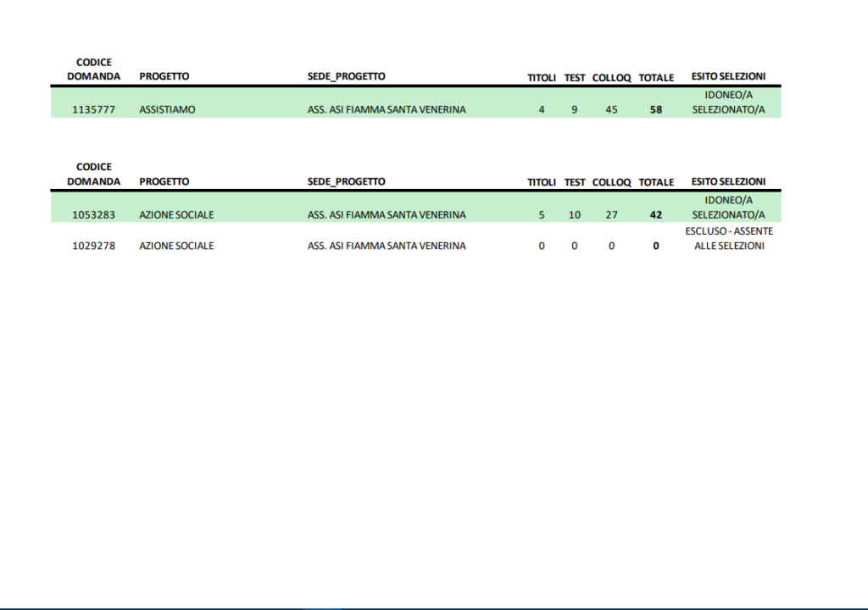Click IDONEO/A SELEZIONATO/A in row 1135777

728,102
